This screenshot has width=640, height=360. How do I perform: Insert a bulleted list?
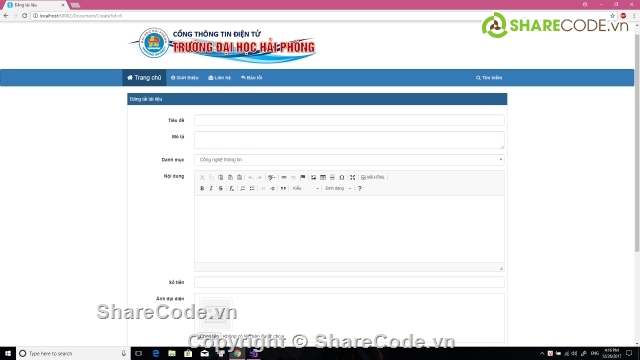[x=252, y=188]
